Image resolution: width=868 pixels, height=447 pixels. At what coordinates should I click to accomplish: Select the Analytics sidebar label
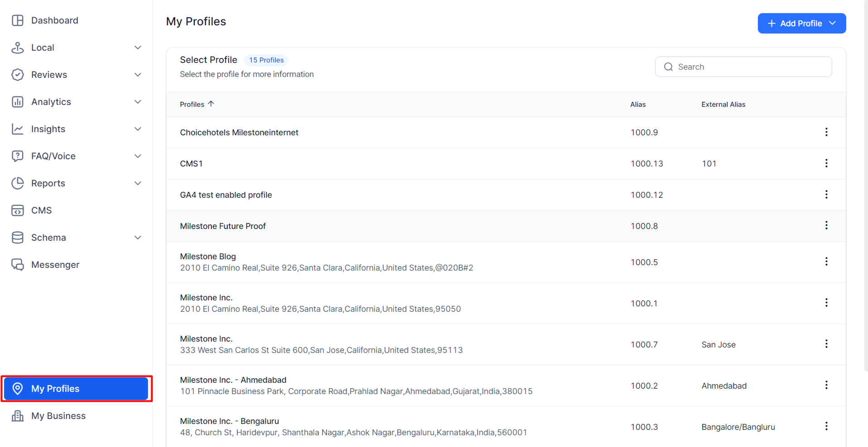coord(51,102)
